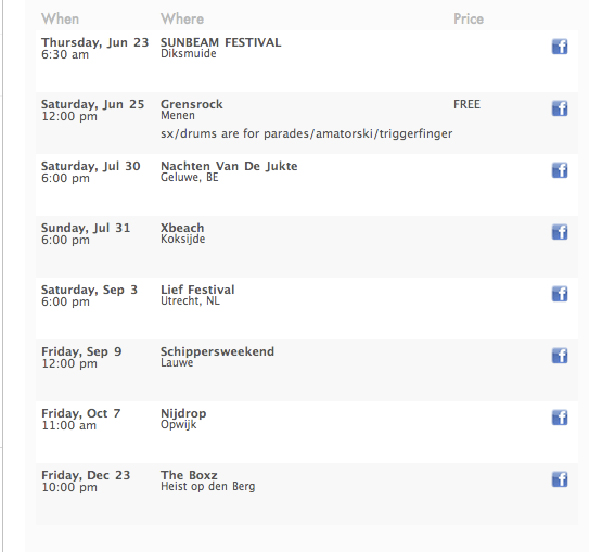589x552 pixels.
Task: Click the Where column header
Action: point(183,19)
